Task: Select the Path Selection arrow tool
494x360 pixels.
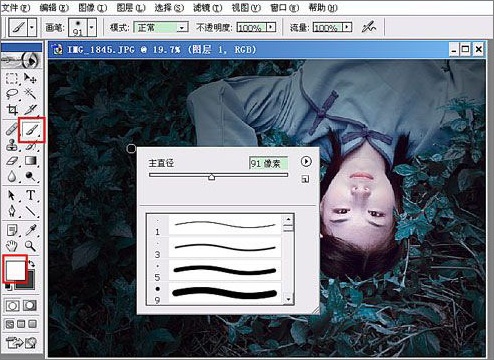Action: point(12,195)
